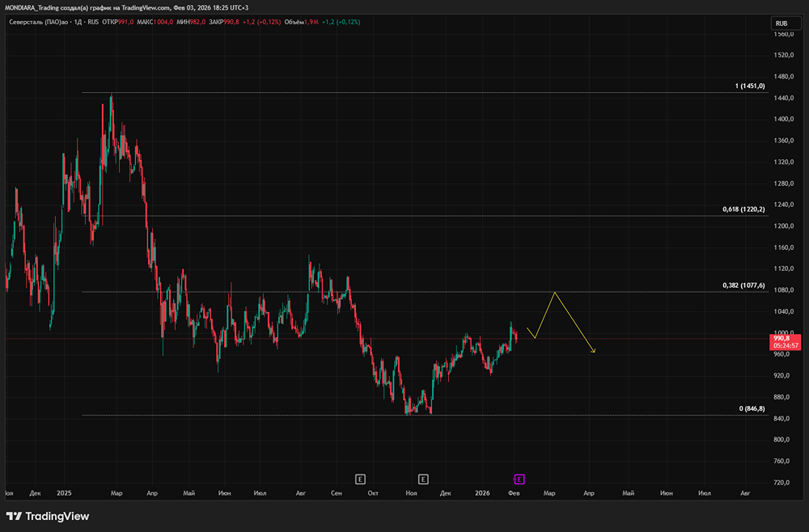The width and height of the screenshot is (809, 532).
Task: Click the earnings E marker near October
Action: (x=361, y=479)
